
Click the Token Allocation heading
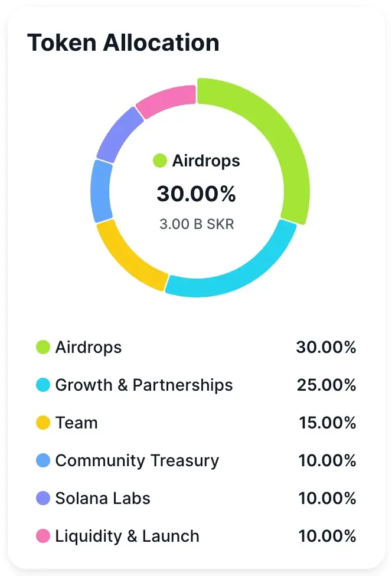point(123,43)
